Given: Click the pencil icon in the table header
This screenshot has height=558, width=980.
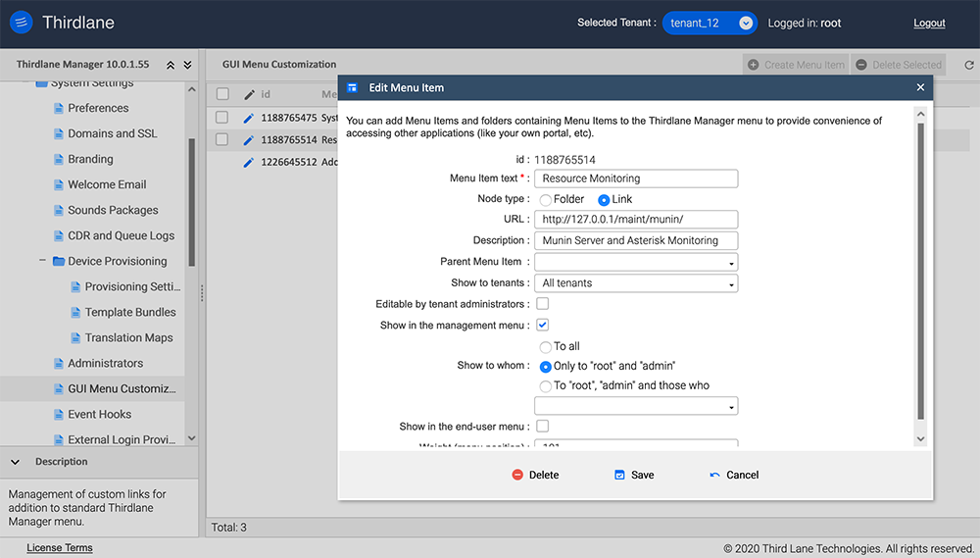Looking at the screenshot, I should [249, 94].
